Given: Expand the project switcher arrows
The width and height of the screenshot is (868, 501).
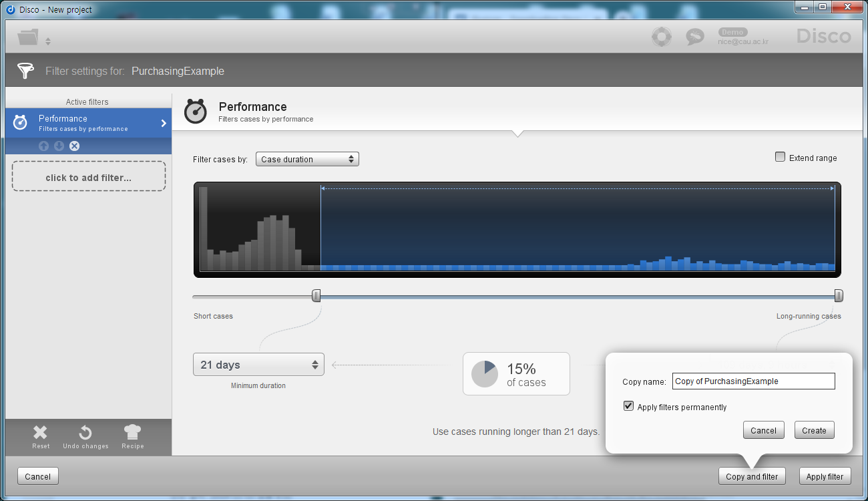Looking at the screenshot, I should [48, 41].
